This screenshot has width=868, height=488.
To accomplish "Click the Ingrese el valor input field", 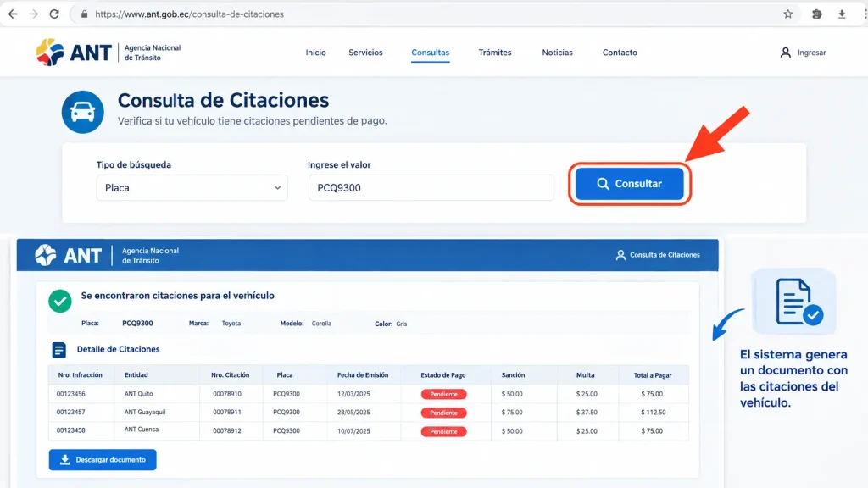I will pyautogui.click(x=431, y=187).
